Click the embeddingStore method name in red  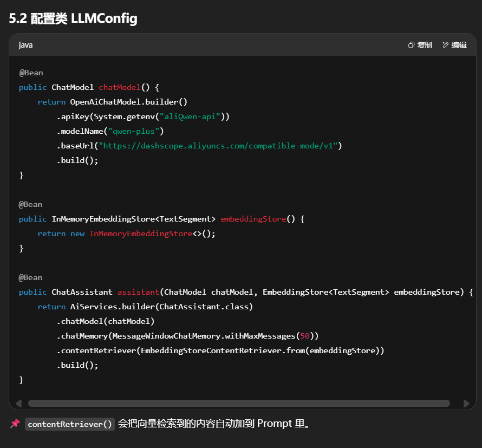pyautogui.click(x=253, y=219)
